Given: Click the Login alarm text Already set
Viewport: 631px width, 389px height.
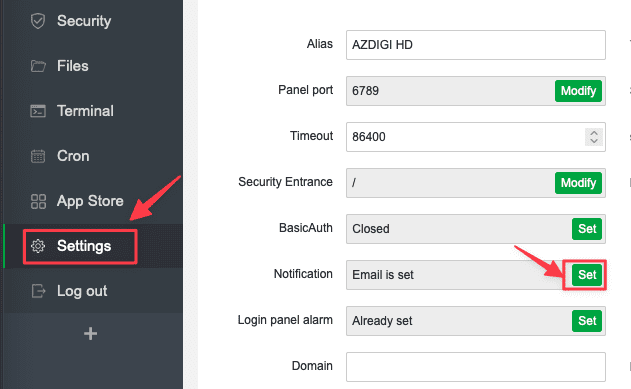Looking at the screenshot, I should [x=382, y=321].
